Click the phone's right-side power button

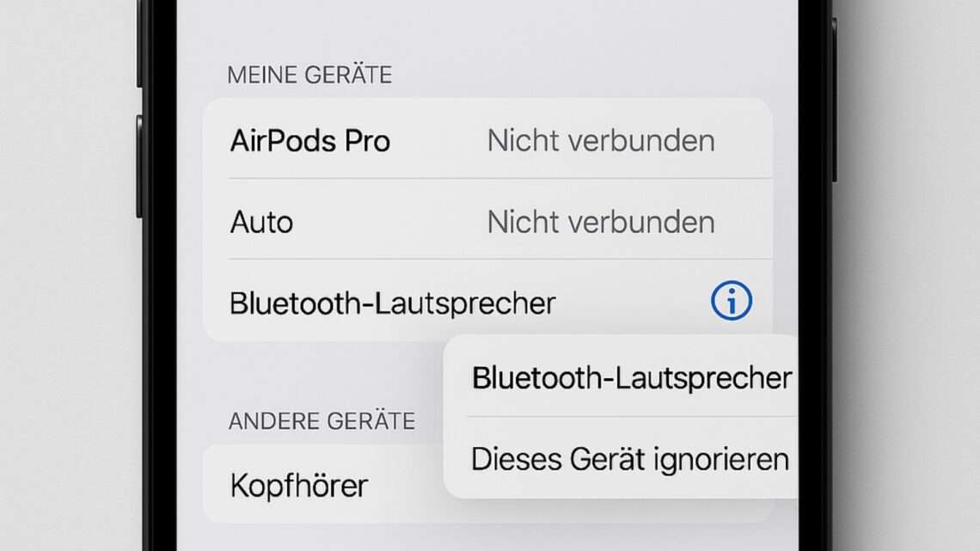[835, 100]
